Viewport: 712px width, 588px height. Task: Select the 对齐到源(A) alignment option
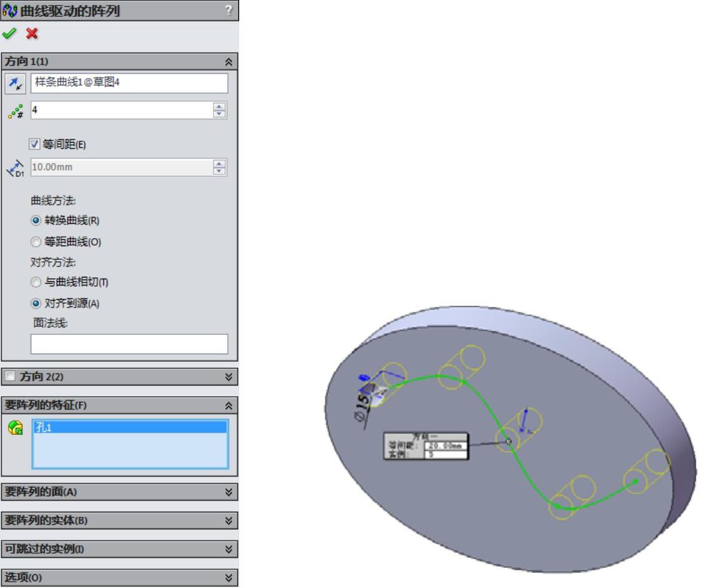pos(36,303)
